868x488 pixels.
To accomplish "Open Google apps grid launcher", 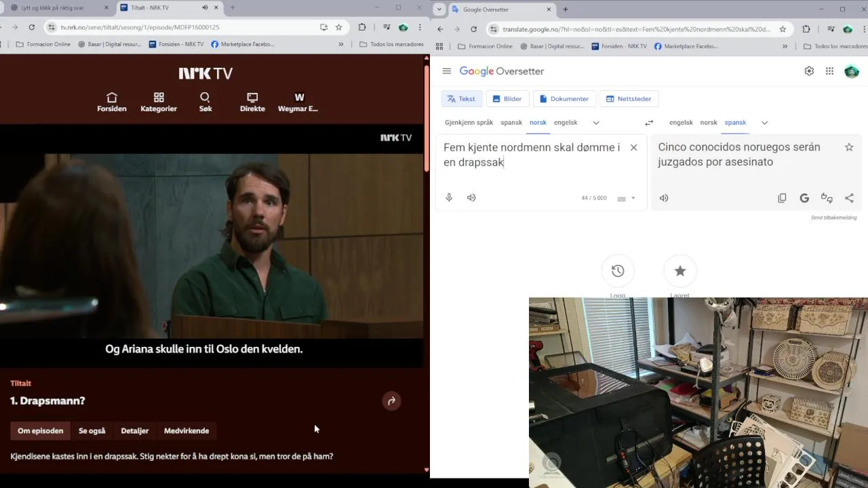I will click(x=829, y=71).
